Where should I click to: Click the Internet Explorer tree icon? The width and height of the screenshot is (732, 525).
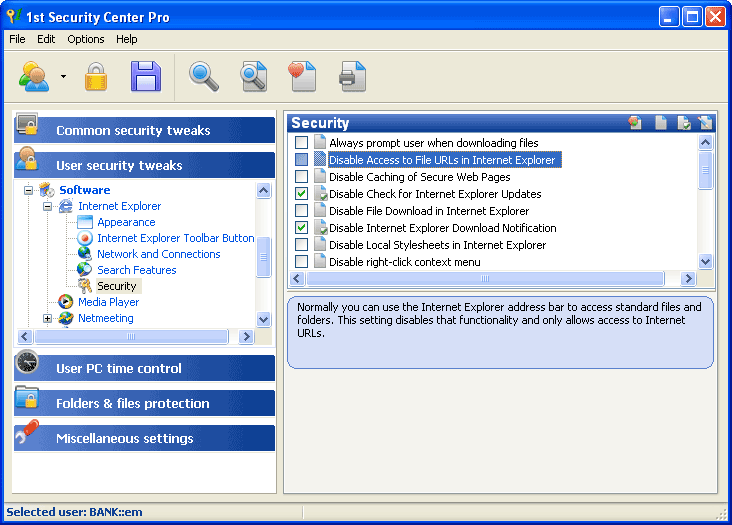coord(66,206)
